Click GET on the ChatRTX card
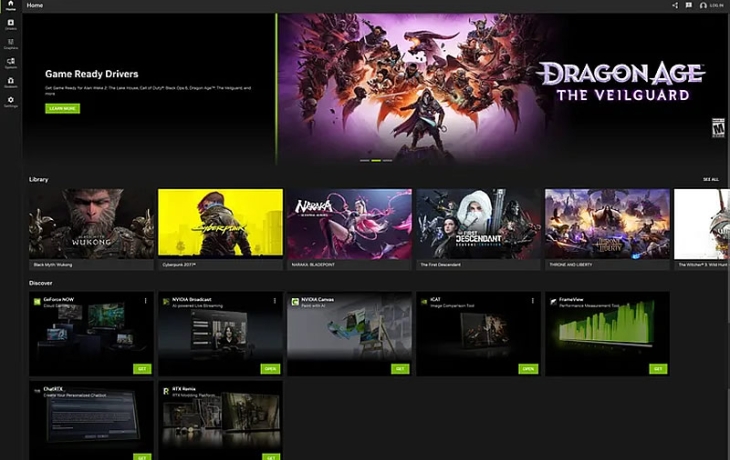Image resolution: width=730 pixels, height=460 pixels. coord(142,457)
